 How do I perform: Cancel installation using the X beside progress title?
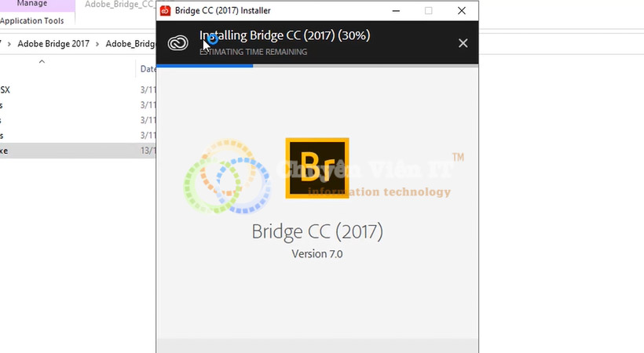point(463,43)
